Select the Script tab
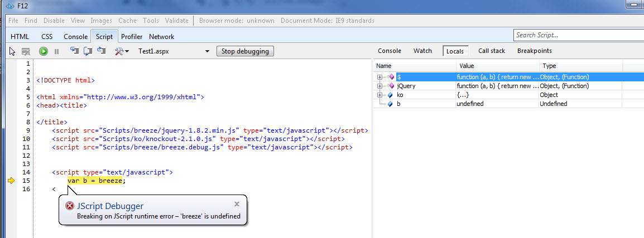This screenshot has width=644, height=238. click(104, 37)
